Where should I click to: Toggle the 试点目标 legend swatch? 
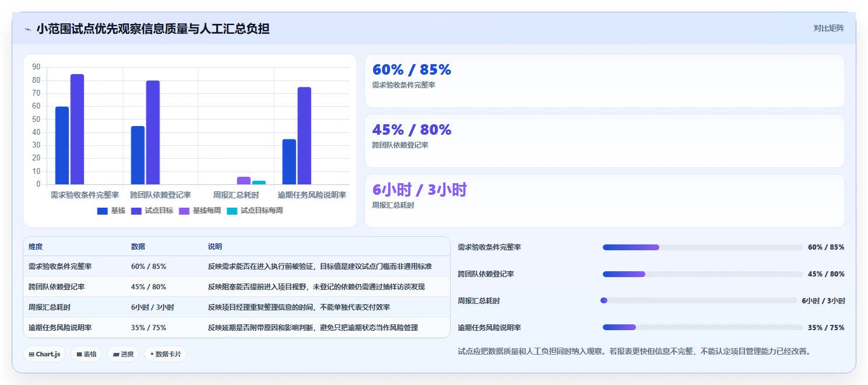click(x=136, y=211)
